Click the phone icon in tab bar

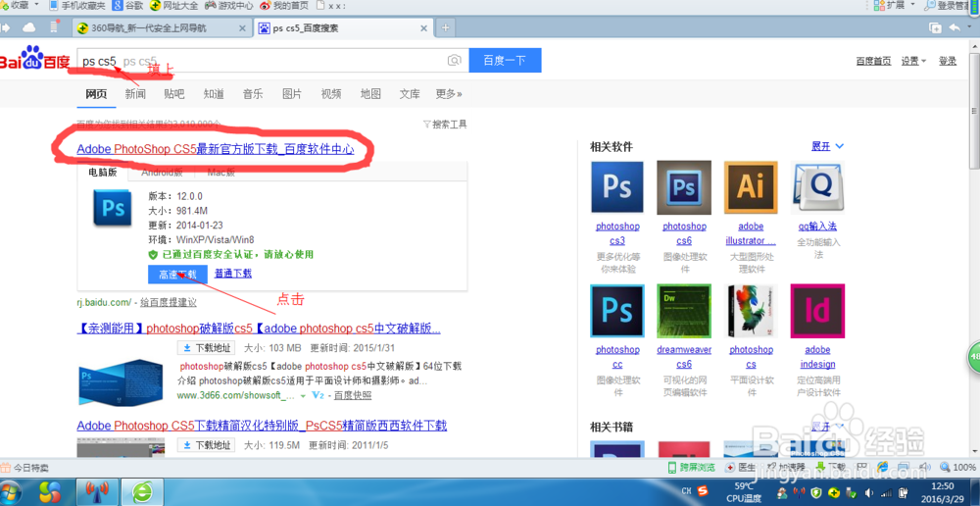coord(54,27)
